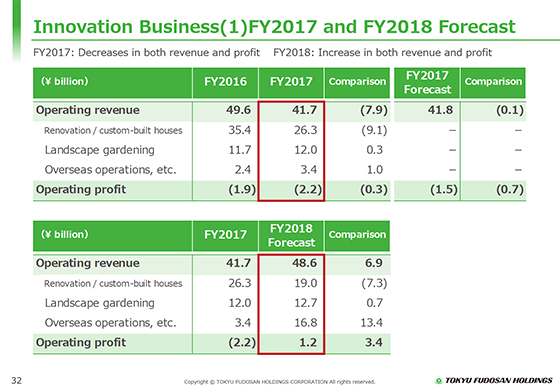Click 'FY2018: Increase in both revenue and profit'
The image size is (560, 388).
click(382, 53)
